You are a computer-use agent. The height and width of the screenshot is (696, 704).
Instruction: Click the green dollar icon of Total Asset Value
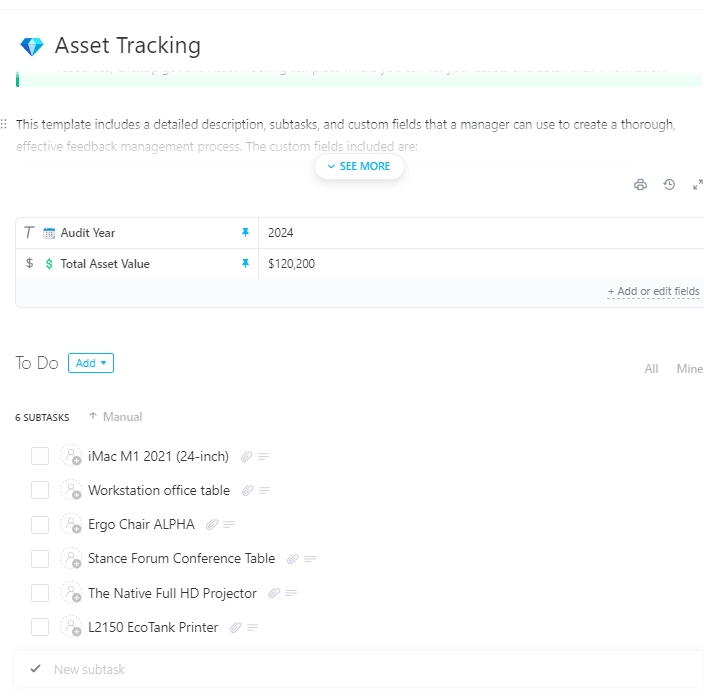pos(49,264)
